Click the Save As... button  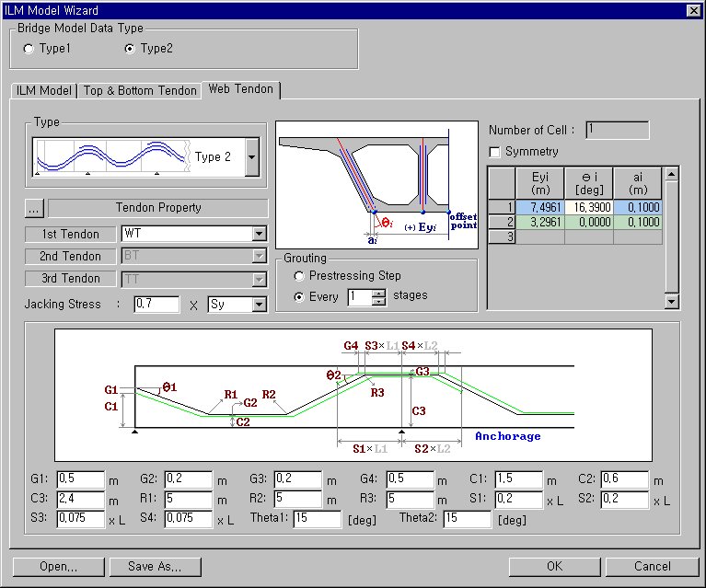point(155,566)
